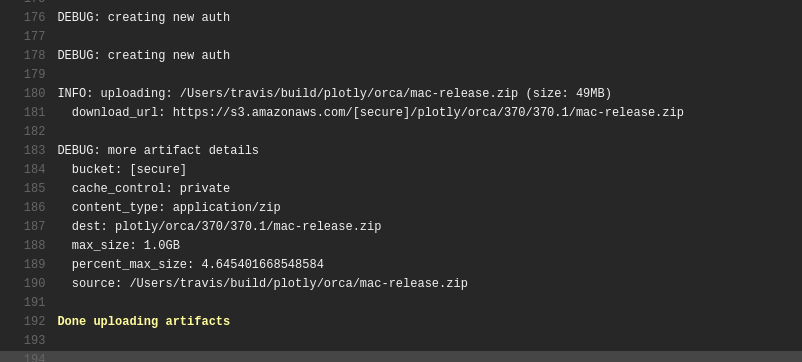802x362 pixels.
Task: Click the 'INFO: uploading' log line
Action: (335, 94)
